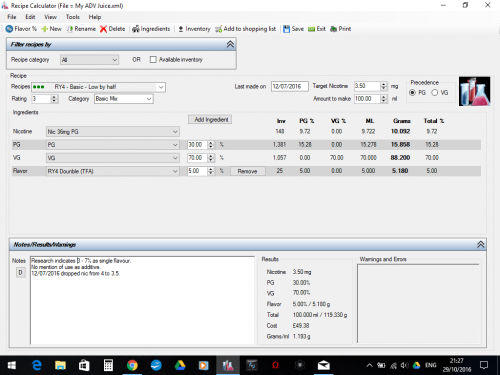Adjust the Flavor percent spinner

[211, 171]
